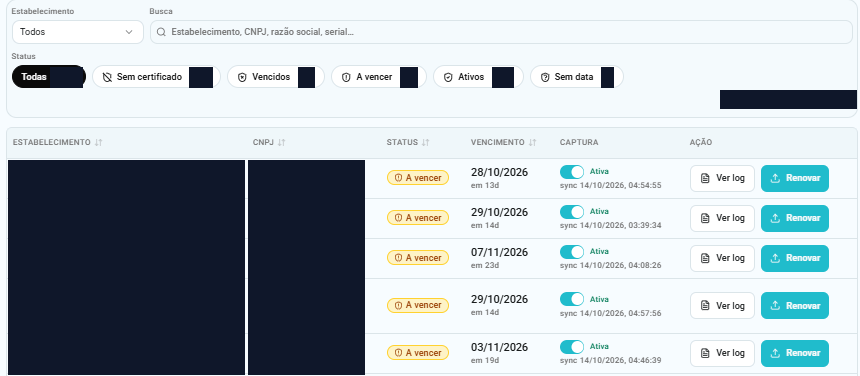
Task: Click A vencer badge in 28/10/2026 row
Action: (x=418, y=178)
